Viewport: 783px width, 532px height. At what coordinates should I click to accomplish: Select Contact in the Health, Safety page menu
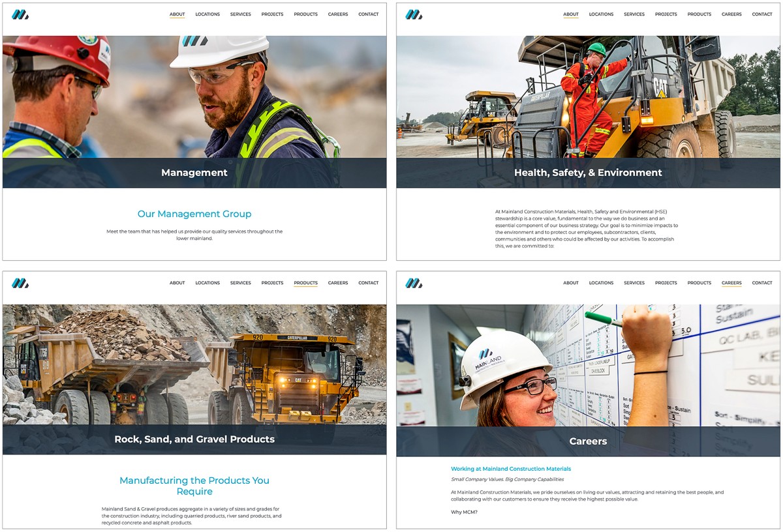pos(762,14)
